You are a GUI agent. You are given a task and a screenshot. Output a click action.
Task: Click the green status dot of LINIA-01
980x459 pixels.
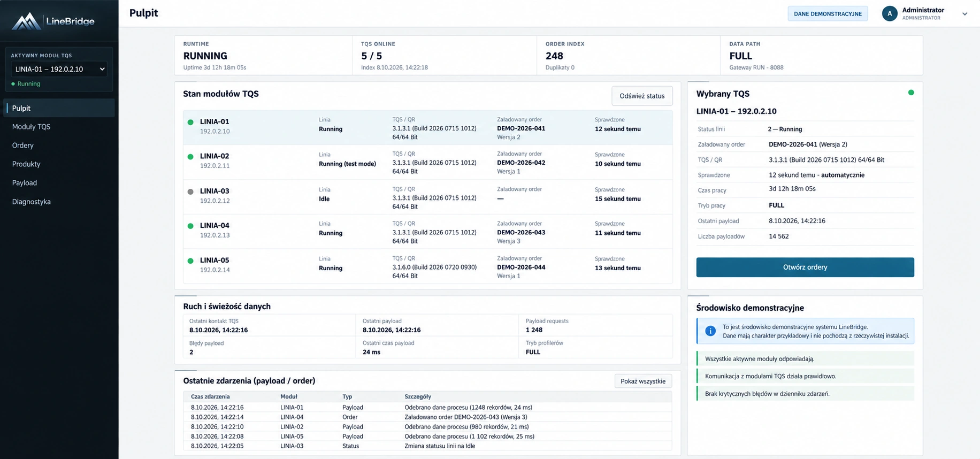tap(190, 122)
